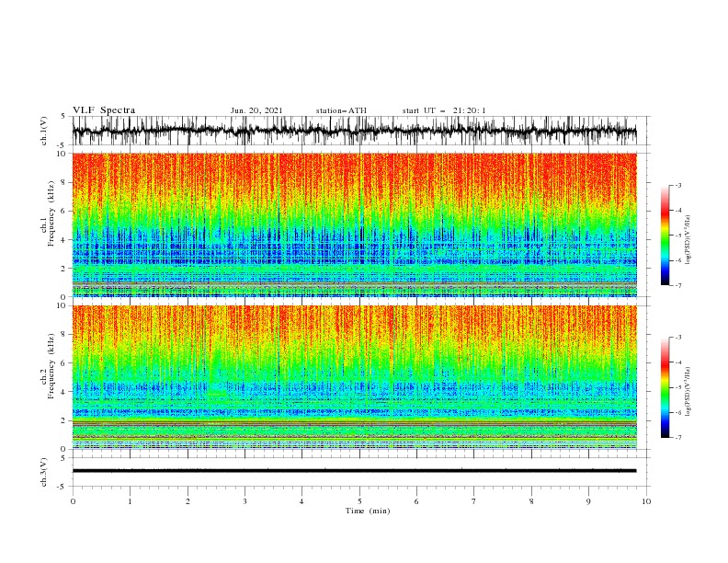The image size is (728, 563).
Task: Click time axis tick label "1"
Action: pos(130,501)
